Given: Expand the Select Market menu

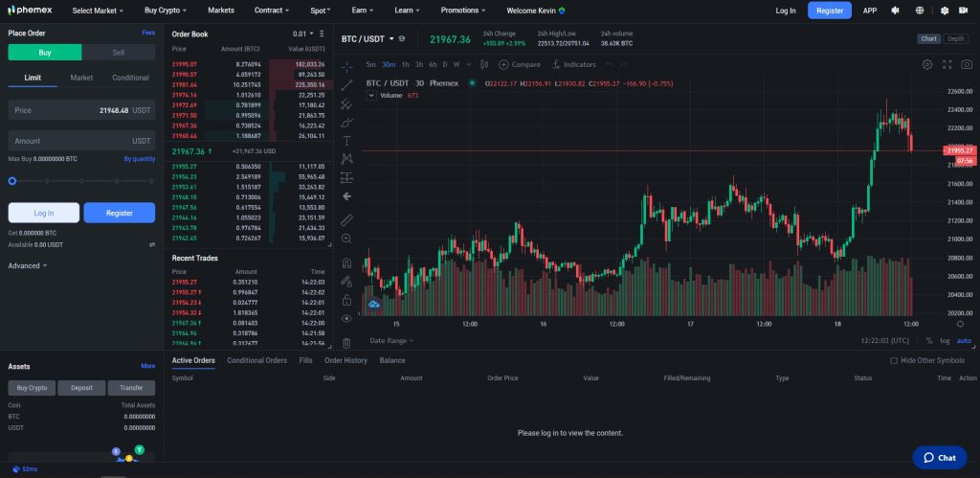Looking at the screenshot, I should click(98, 11).
